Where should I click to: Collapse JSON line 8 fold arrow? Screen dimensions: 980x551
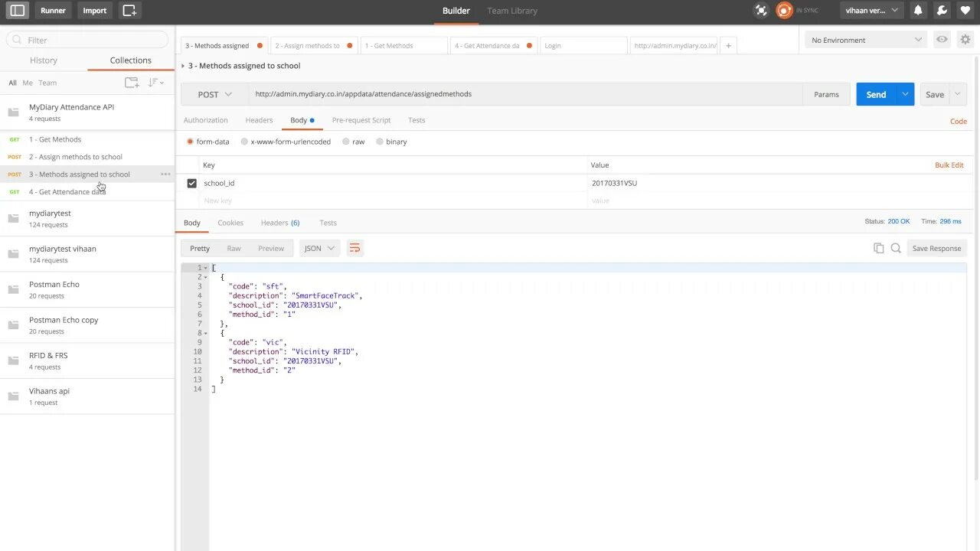coord(206,333)
